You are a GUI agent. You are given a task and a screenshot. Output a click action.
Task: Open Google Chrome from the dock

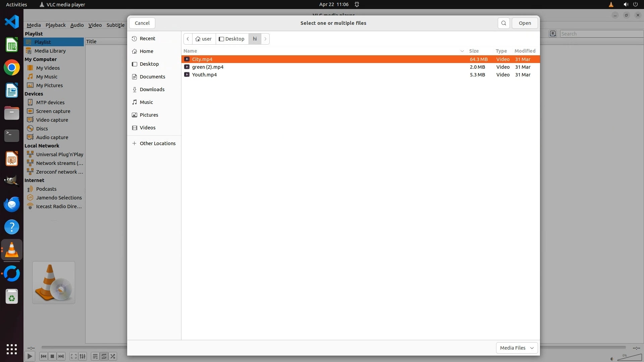click(12, 68)
